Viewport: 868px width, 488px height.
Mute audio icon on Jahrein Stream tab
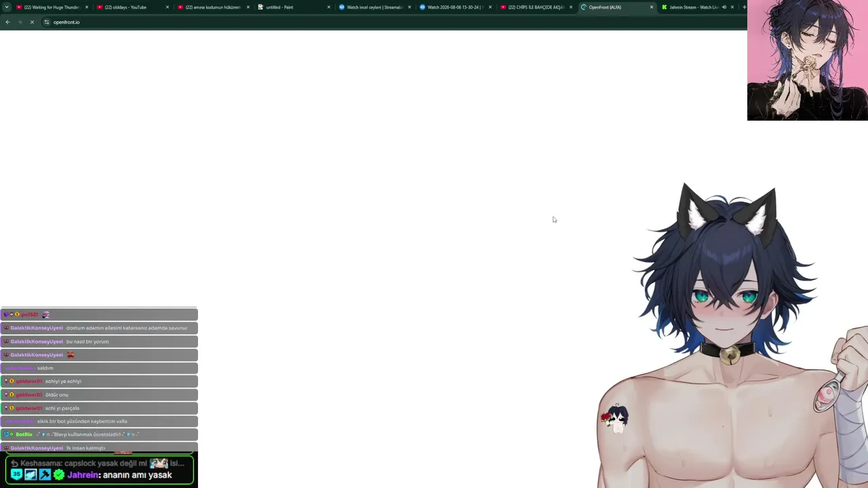(724, 7)
